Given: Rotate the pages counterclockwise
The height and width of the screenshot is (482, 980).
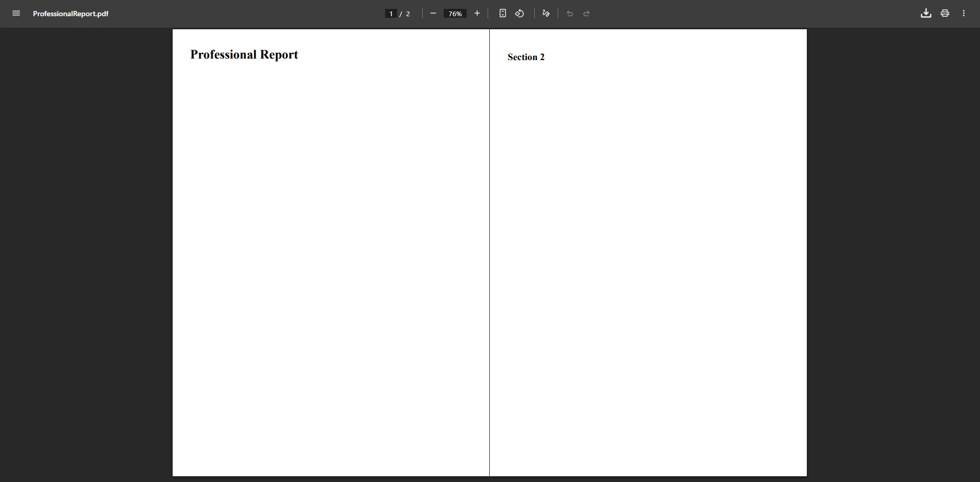Looking at the screenshot, I should pyautogui.click(x=520, y=13).
